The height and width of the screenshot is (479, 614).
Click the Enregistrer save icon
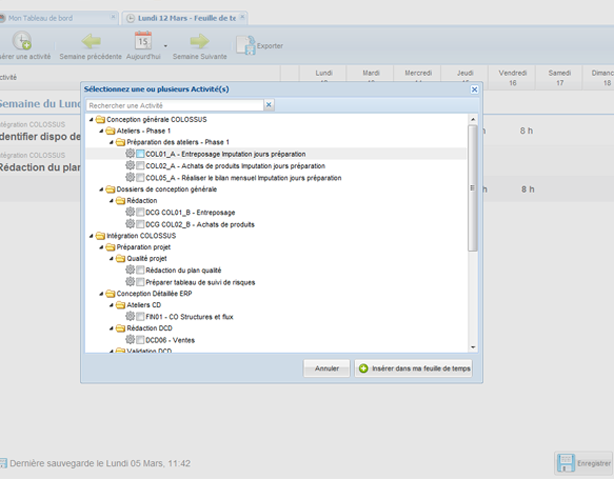click(566, 463)
